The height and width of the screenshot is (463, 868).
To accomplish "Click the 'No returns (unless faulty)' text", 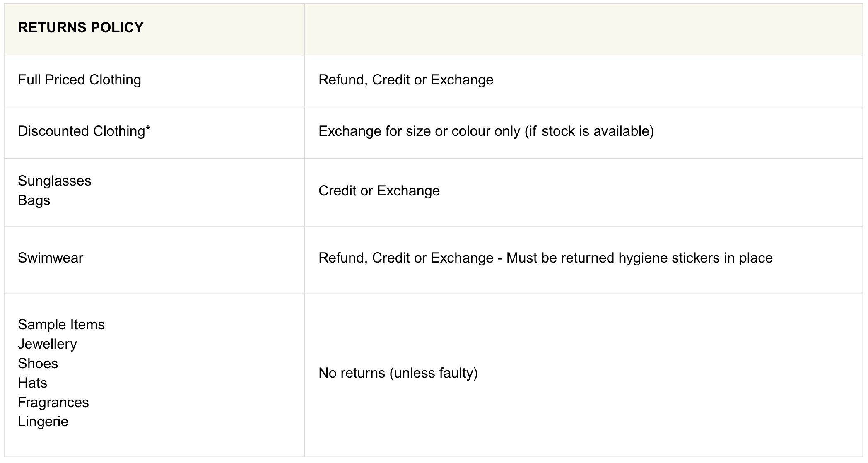I will [398, 373].
